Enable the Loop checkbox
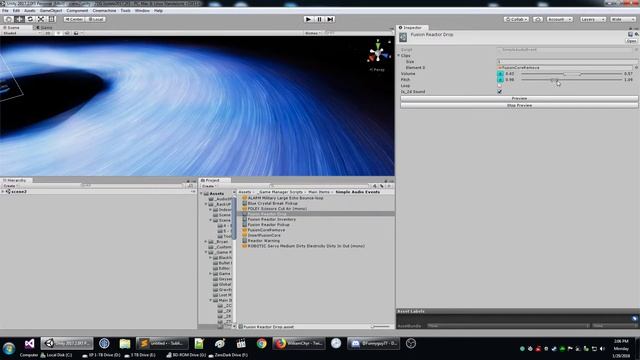The height and width of the screenshot is (360, 640). (500, 86)
